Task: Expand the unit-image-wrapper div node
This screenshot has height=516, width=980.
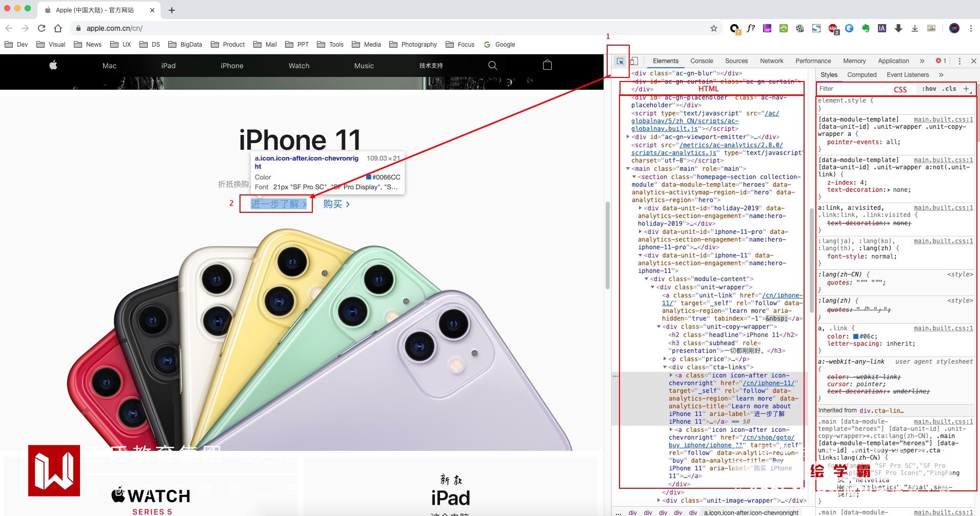Action: click(x=659, y=501)
